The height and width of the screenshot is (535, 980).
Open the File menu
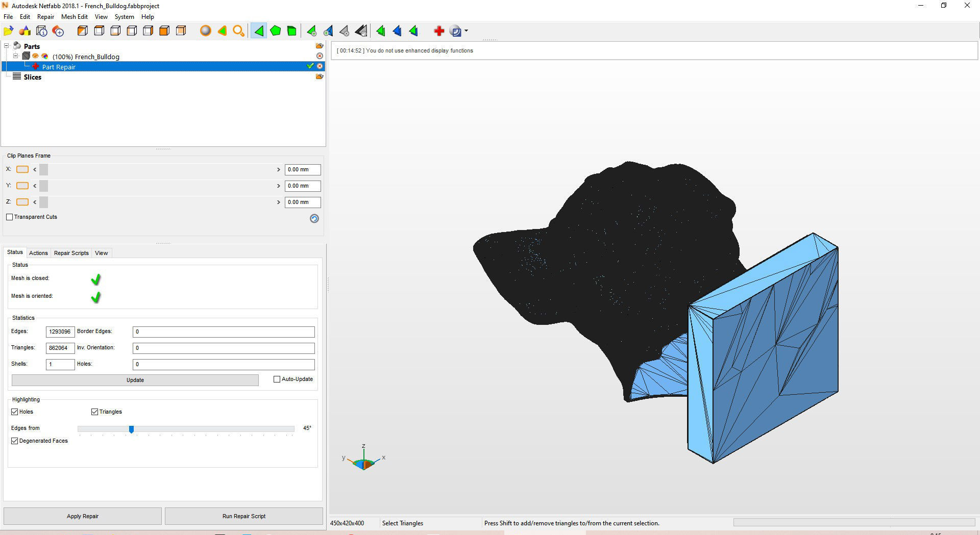tap(8, 17)
